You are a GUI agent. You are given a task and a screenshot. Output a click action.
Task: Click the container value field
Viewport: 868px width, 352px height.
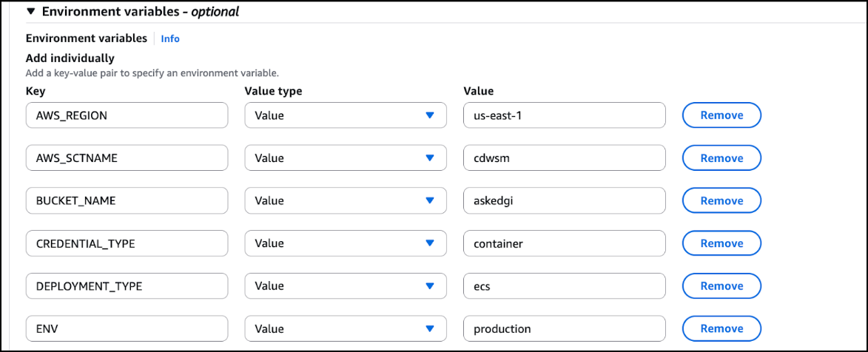pyautogui.click(x=564, y=243)
